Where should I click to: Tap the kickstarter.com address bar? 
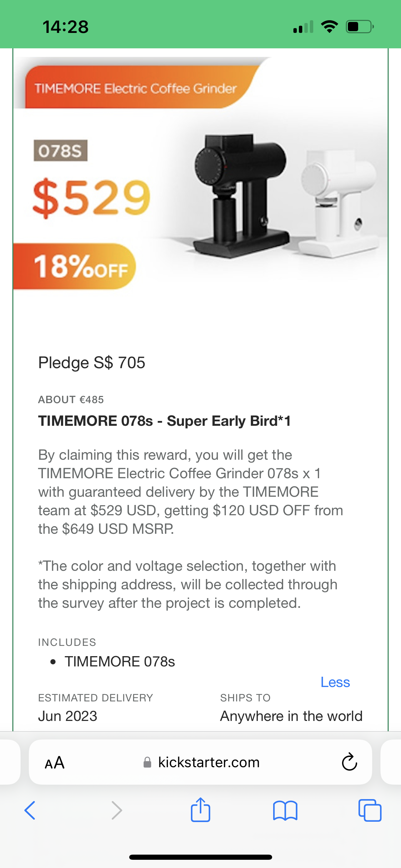coord(208,762)
